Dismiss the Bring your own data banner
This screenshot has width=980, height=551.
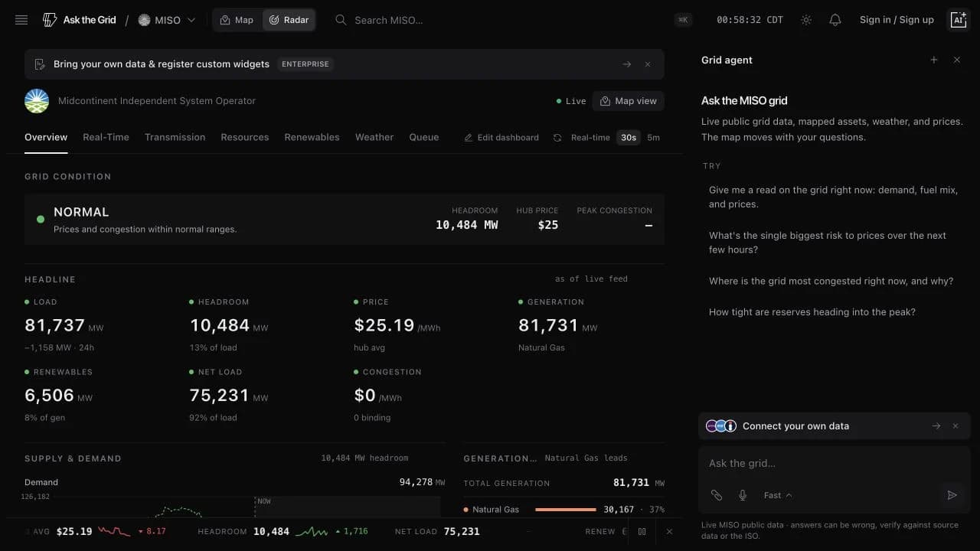pos(648,64)
